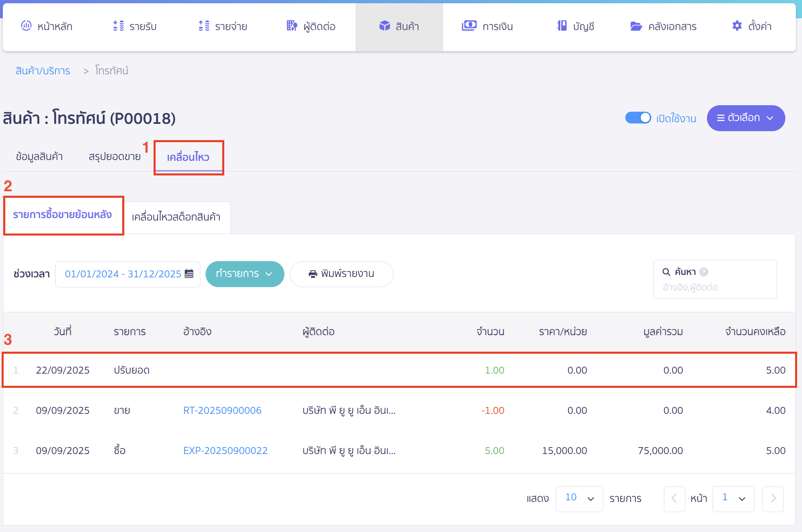Click the contacts building icon ผู้ติดต่อ
Viewport: 802px width, 532px height.
click(x=292, y=26)
